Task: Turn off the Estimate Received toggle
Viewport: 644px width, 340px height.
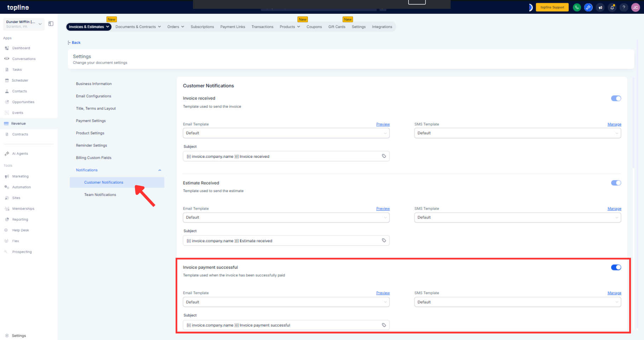Action: (616, 183)
